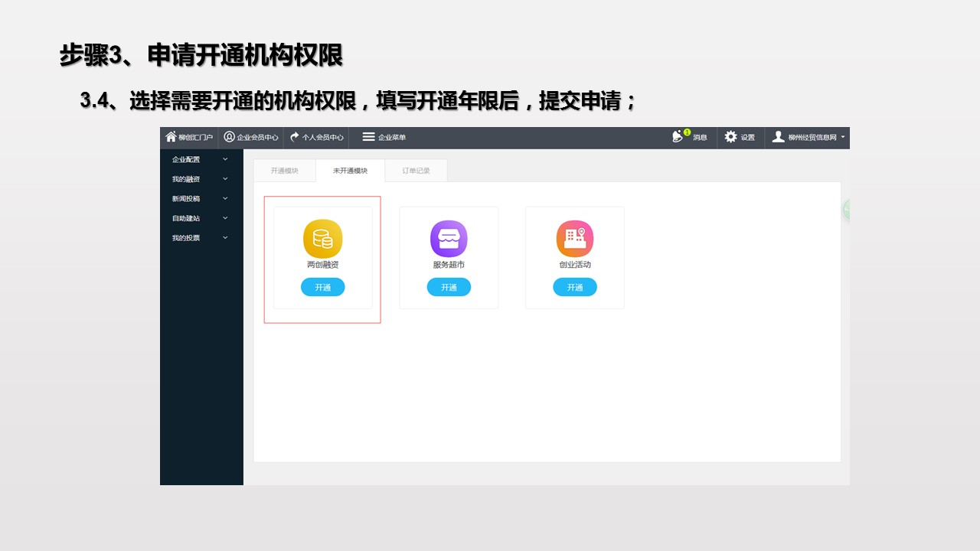Expand 我的融资 sidebar menu
The height and width of the screenshot is (551, 980).
coord(201,179)
